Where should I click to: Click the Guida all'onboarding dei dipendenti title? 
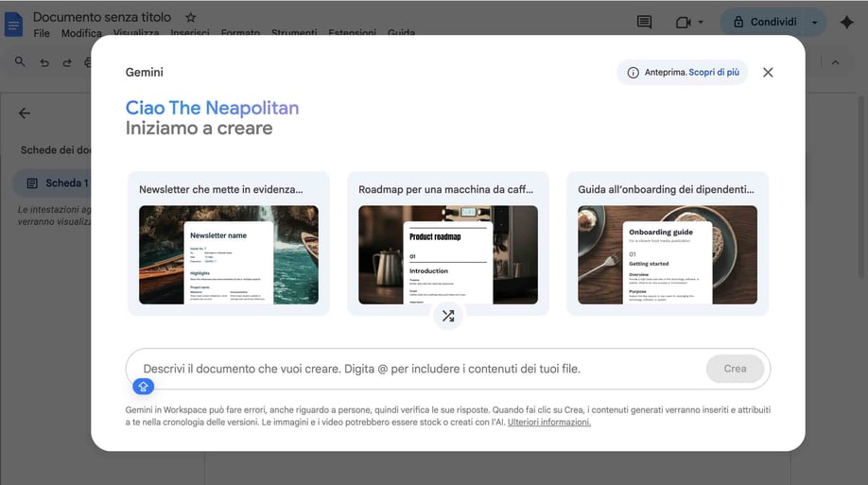click(666, 189)
